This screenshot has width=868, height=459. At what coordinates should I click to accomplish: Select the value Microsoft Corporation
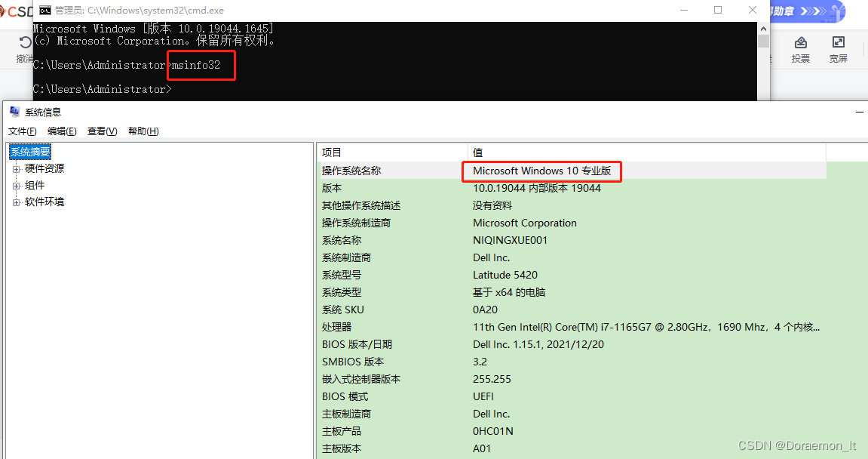(x=525, y=223)
